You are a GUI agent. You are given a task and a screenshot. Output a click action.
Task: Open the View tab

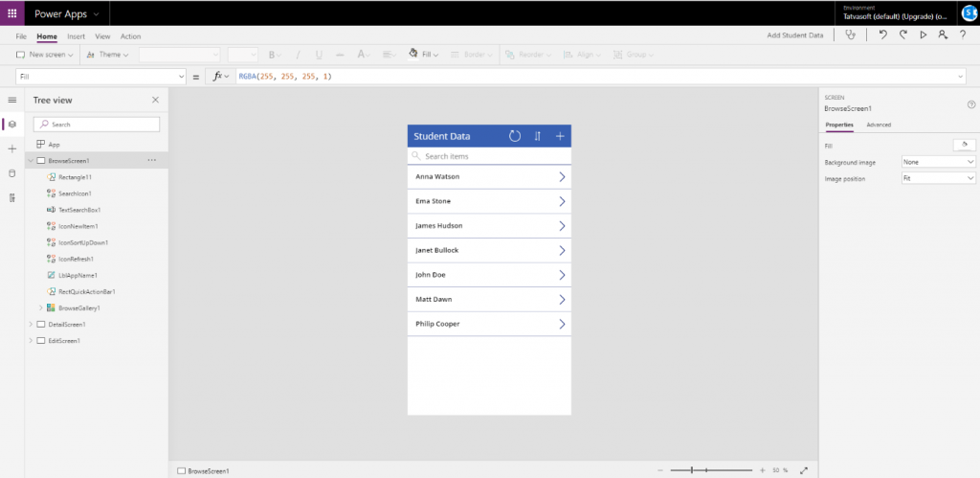coord(102,36)
